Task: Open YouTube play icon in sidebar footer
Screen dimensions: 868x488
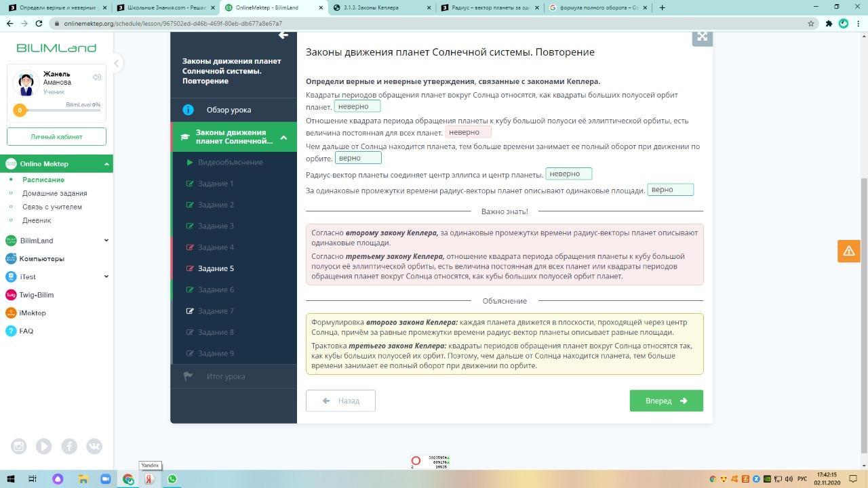Action: [x=43, y=446]
